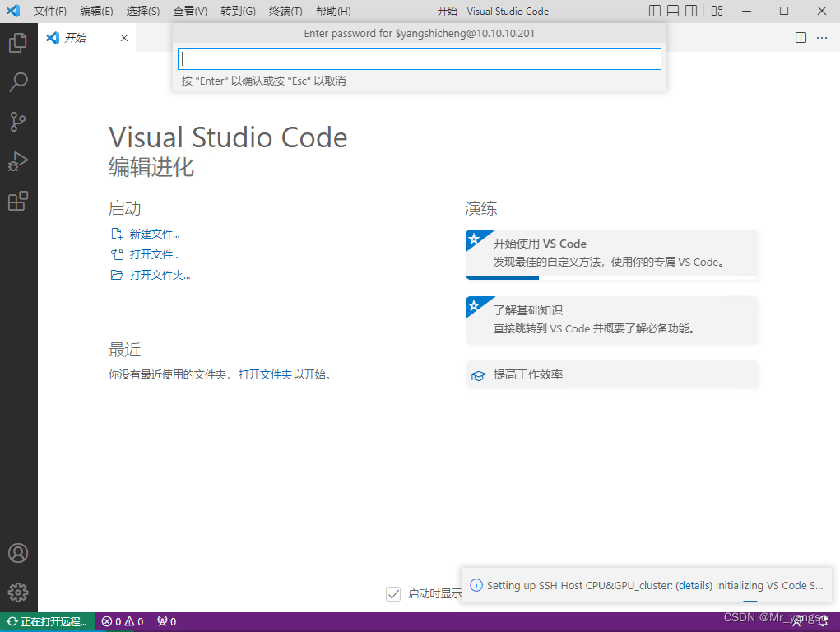Open the Manage gear icon
The image size is (840, 632).
pyautogui.click(x=18, y=592)
